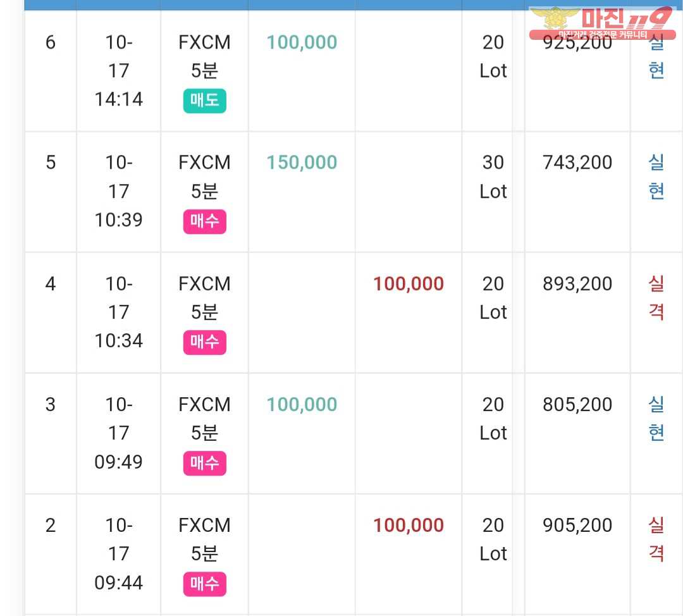Image resolution: width=683 pixels, height=616 pixels.
Task: Click the green 100,000 amount in row 3
Action: point(302,404)
